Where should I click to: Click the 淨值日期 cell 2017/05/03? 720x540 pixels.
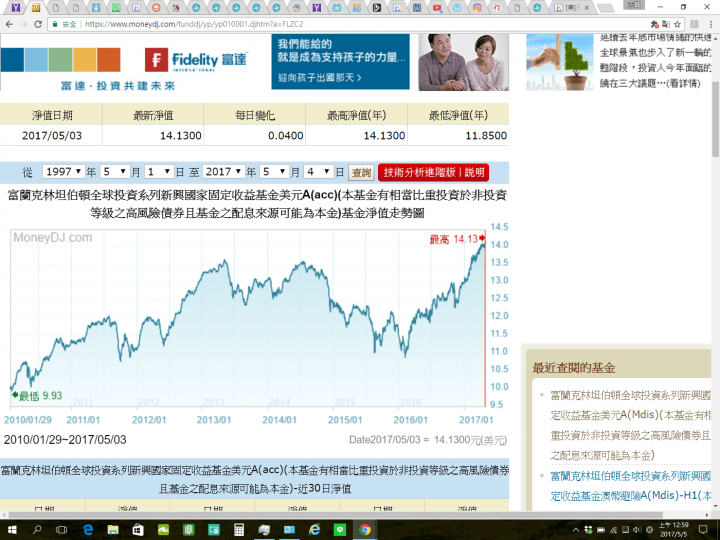pos(52,135)
